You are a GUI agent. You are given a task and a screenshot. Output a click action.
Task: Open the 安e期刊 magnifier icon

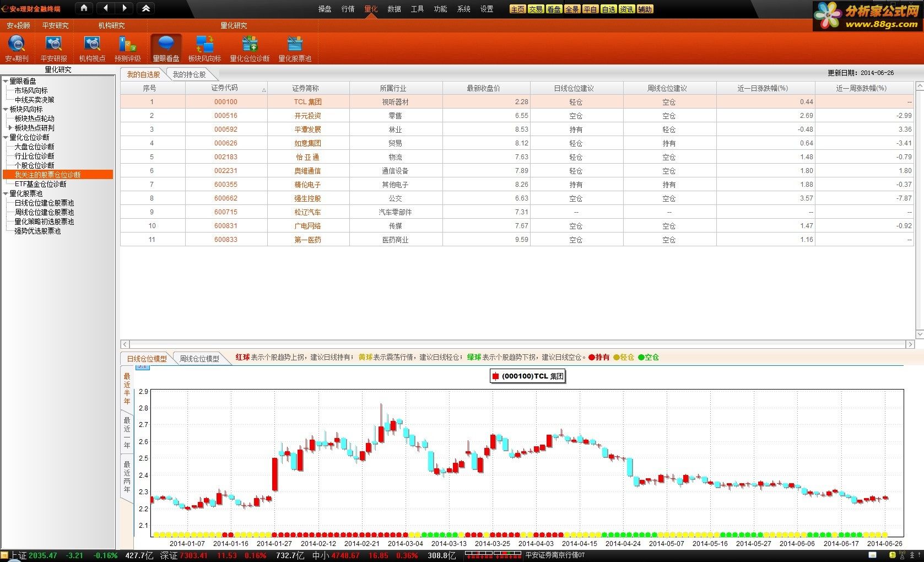17,44
